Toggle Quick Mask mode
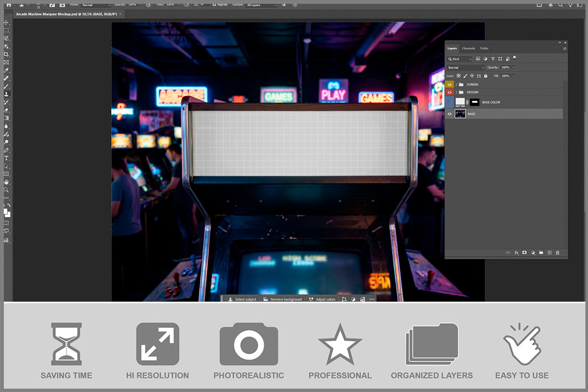 point(7,222)
